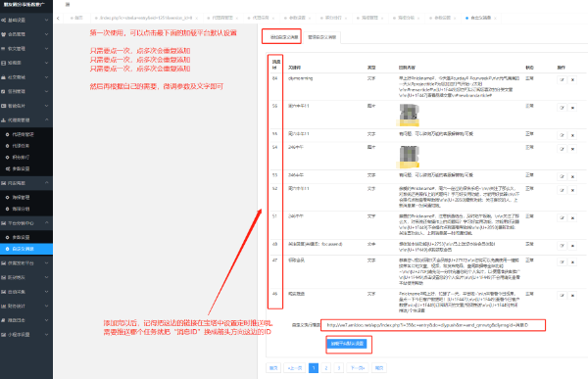588x379 pixels.
Task: Close the index.php URL tab
Action: point(197,18)
